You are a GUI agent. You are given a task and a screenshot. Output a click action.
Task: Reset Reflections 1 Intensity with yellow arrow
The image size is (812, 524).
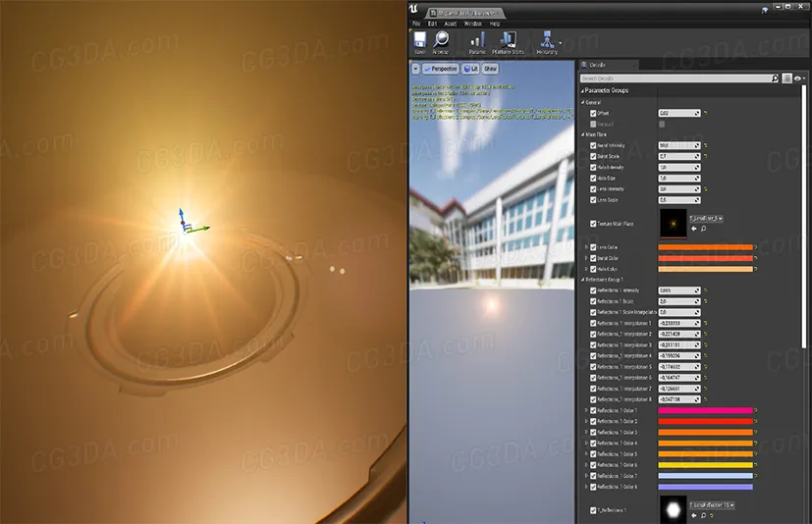tap(705, 290)
